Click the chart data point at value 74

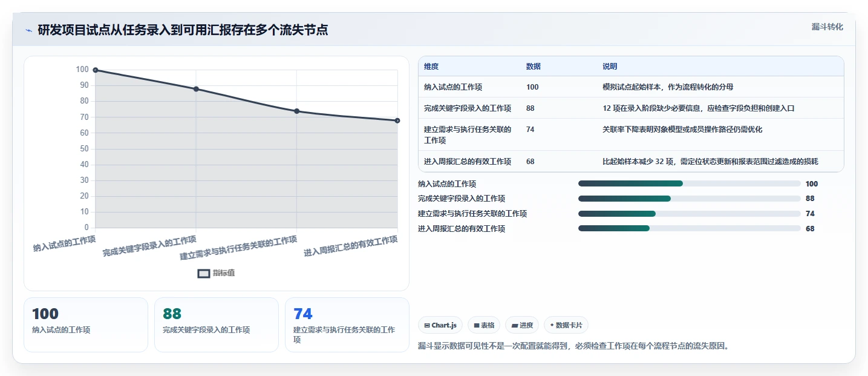(297, 111)
